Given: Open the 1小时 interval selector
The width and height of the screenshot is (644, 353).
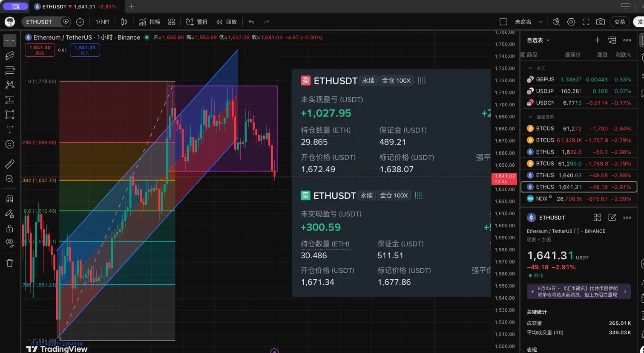Looking at the screenshot, I should pyautogui.click(x=102, y=22).
